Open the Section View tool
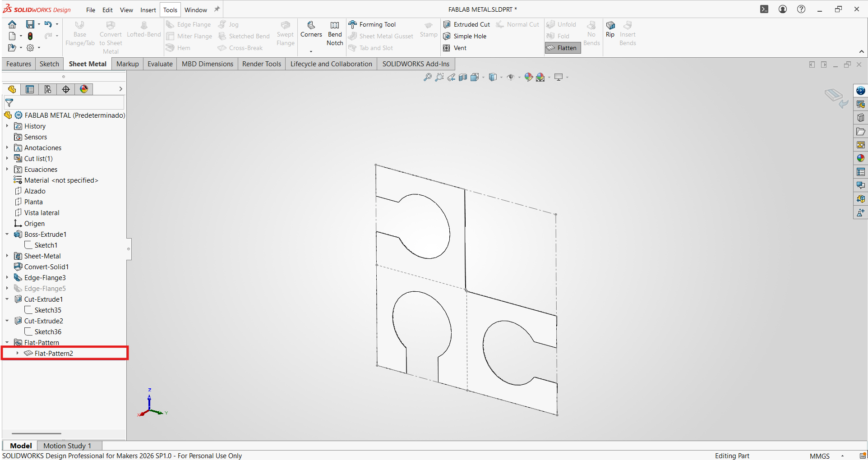868x460 pixels. pyautogui.click(x=463, y=77)
